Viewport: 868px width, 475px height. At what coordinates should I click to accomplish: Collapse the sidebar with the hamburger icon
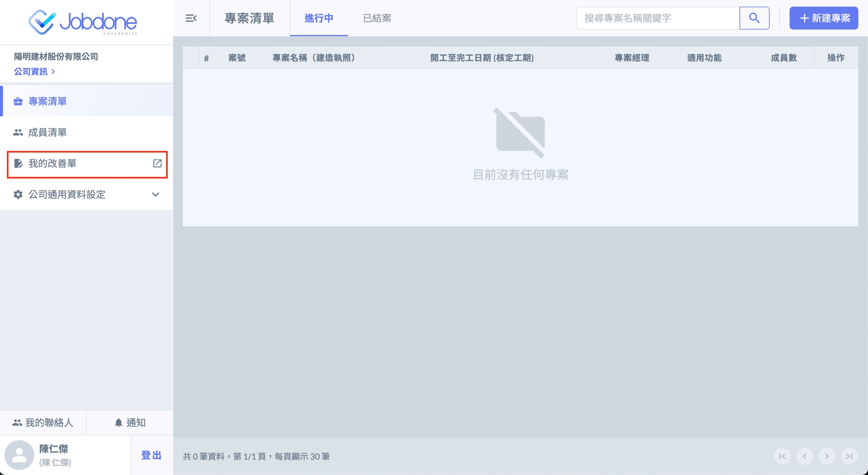pos(191,18)
